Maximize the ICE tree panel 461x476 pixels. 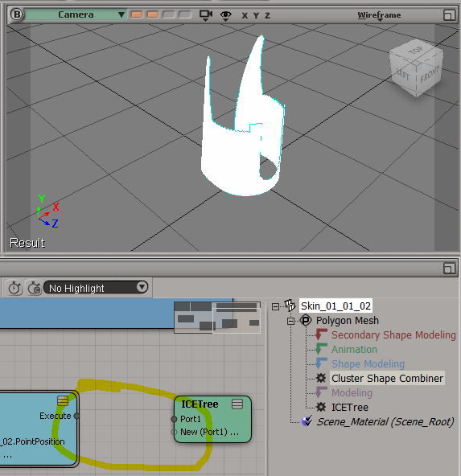449,269
